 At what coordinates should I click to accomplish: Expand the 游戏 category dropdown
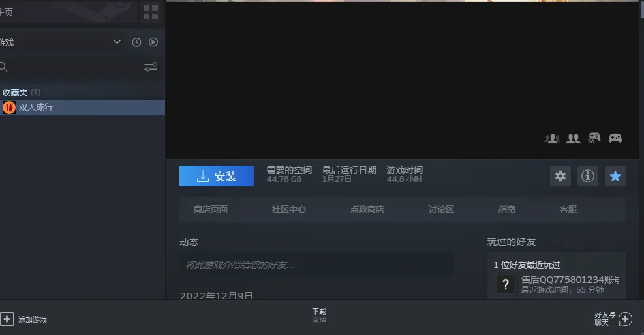click(117, 42)
